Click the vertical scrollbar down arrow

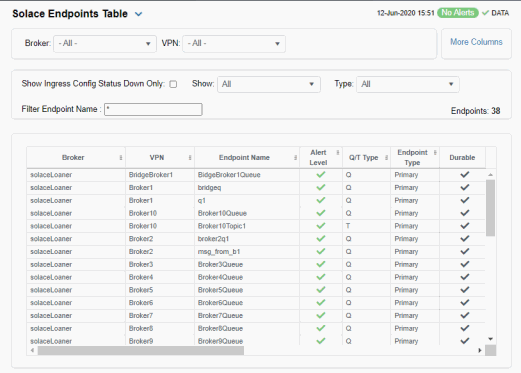tap(490, 339)
